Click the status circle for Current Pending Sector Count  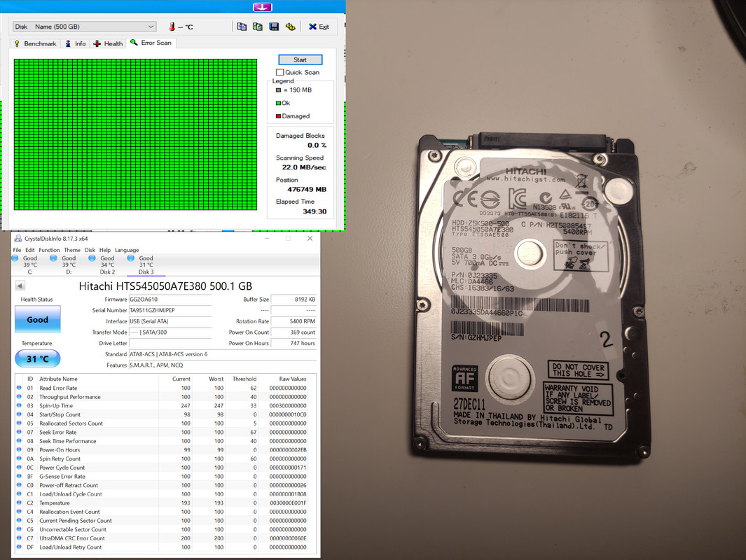(x=19, y=520)
